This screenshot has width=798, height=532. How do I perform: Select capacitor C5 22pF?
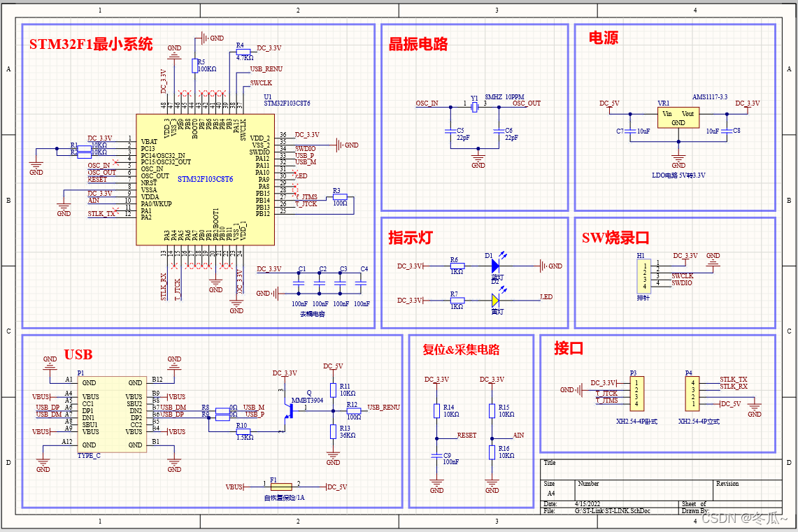(x=450, y=131)
